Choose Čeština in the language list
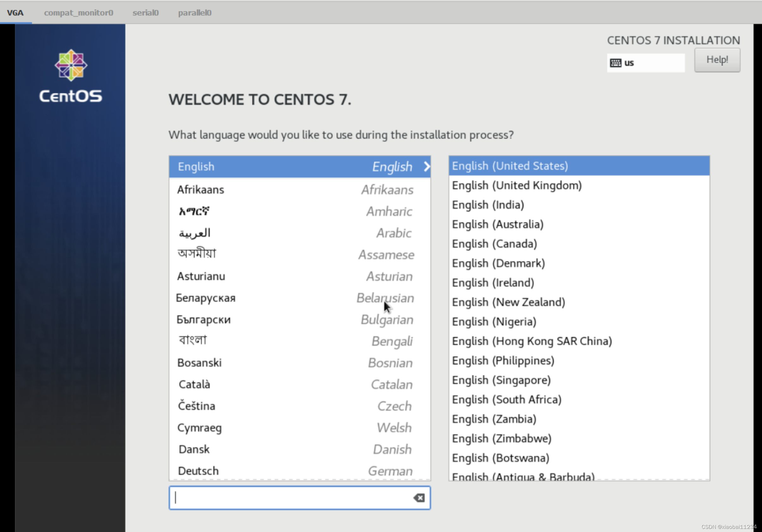 coord(299,406)
